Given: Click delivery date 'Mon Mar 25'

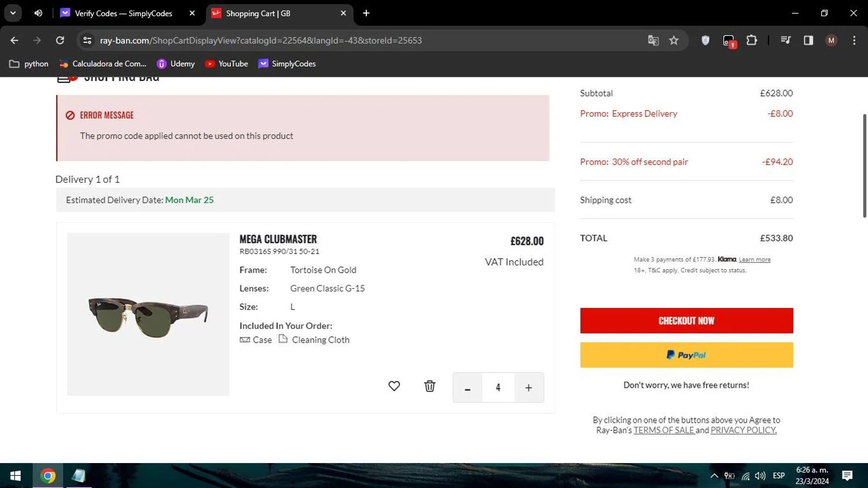Looking at the screenshot, I should (x=189, y=200).
